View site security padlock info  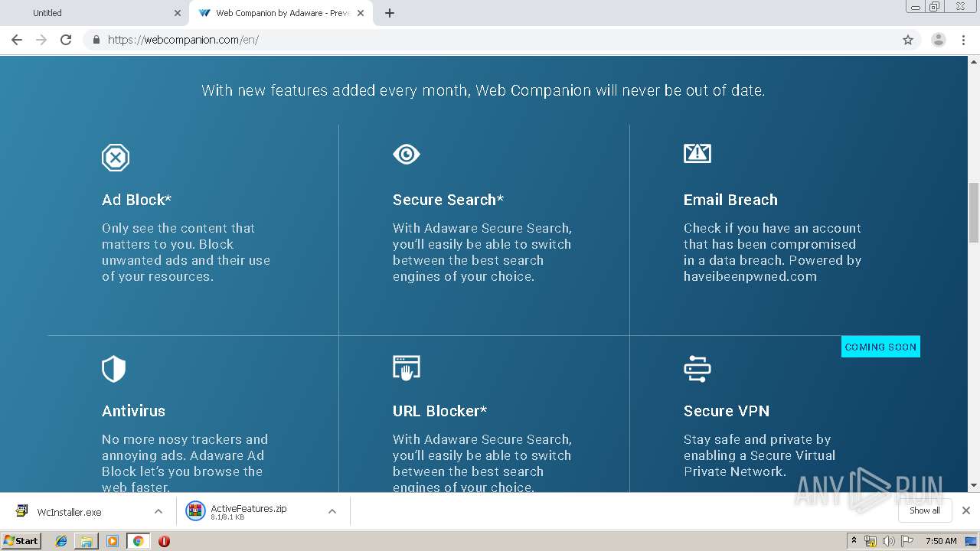pyautogui.click(x=96, y=40)
